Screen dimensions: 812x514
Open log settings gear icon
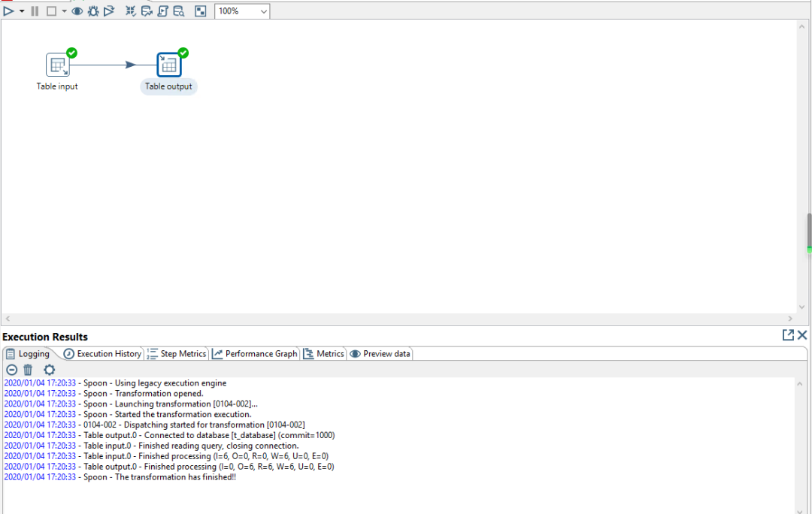[49, 370]
